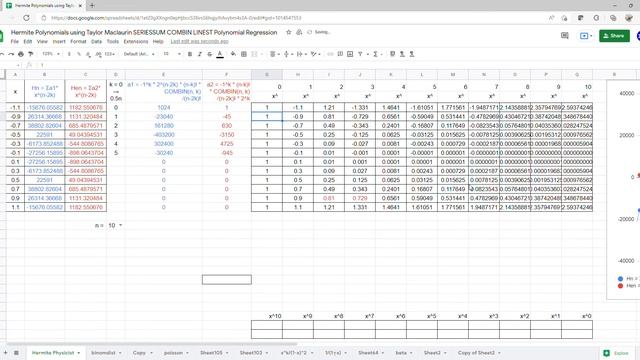Click the green Share button
This screenshot has width=640, height=360.
point(614,36)
